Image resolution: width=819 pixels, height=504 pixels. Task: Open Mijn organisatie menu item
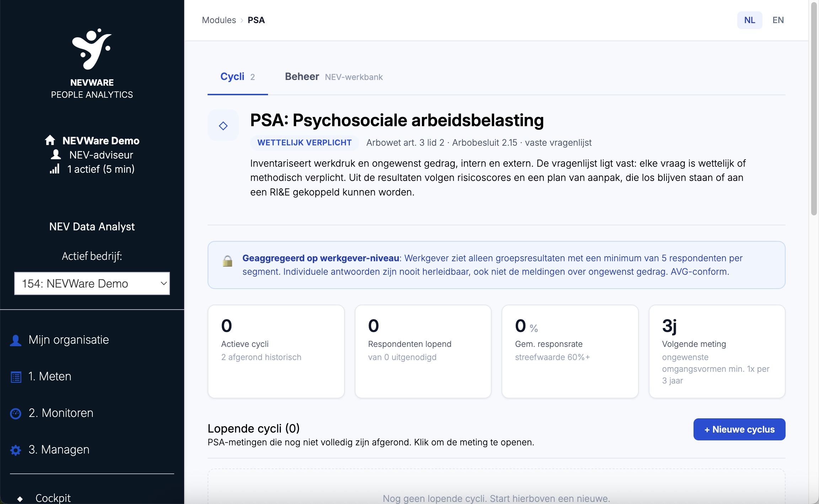tap(69, 340)
